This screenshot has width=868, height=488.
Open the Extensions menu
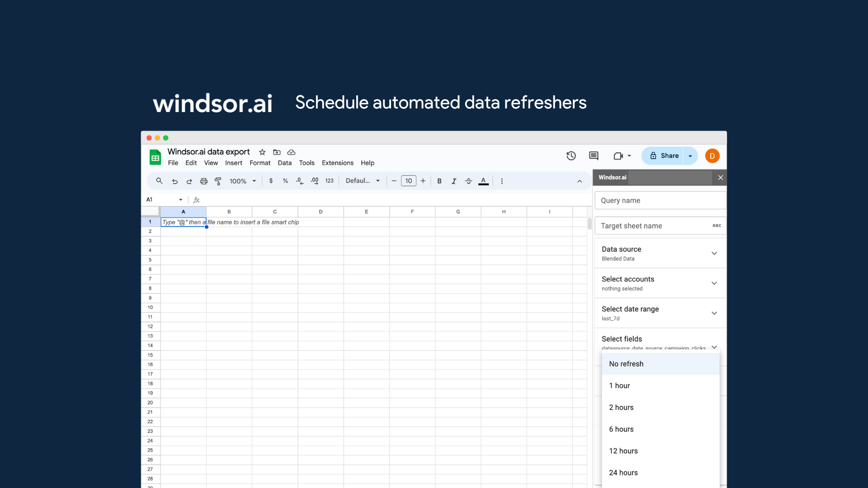[337, 163]
